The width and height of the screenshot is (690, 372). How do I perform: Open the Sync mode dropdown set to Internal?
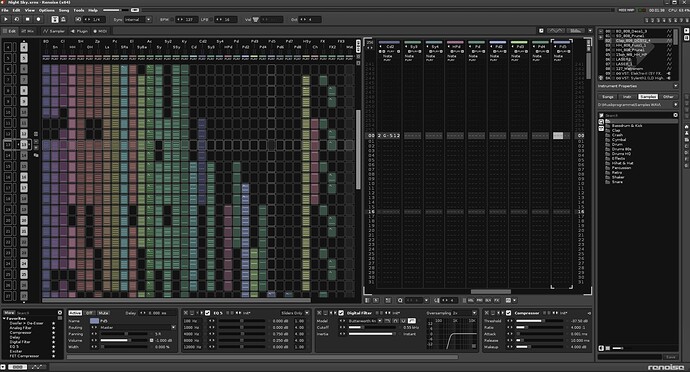point(138,19)
